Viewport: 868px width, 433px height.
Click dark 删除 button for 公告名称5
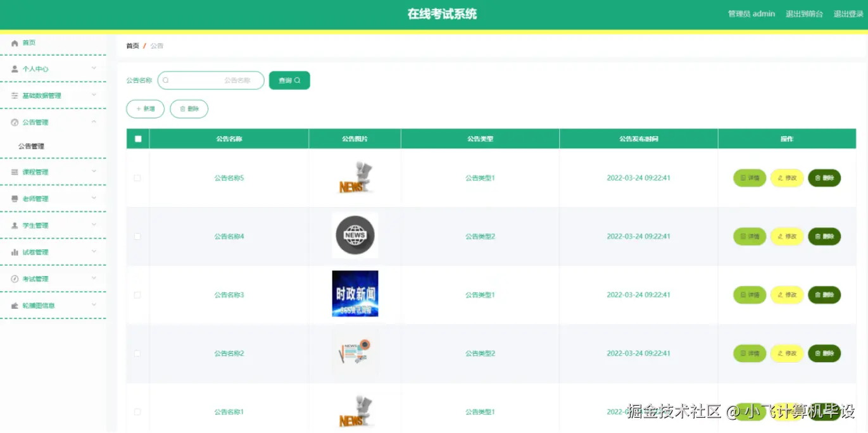824,178
